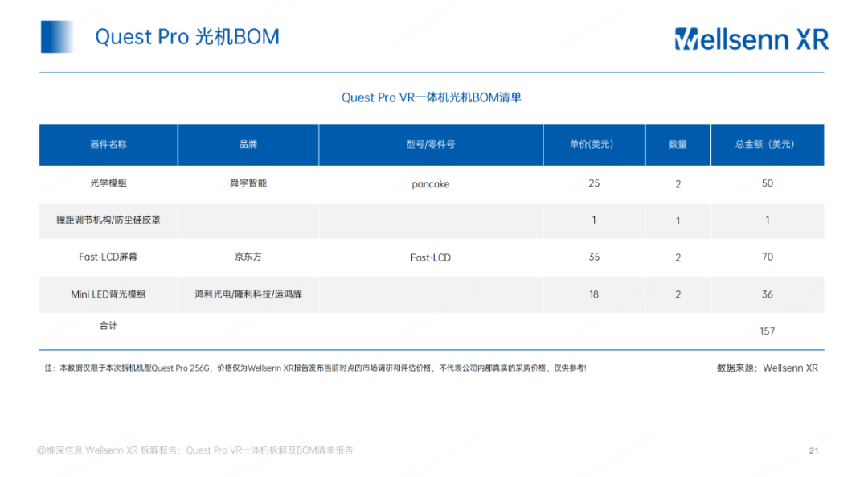Image resolution: width=868 pixels, height=477 pixels.
Task: Select the grand total '157'
Action: pos(768,331)
